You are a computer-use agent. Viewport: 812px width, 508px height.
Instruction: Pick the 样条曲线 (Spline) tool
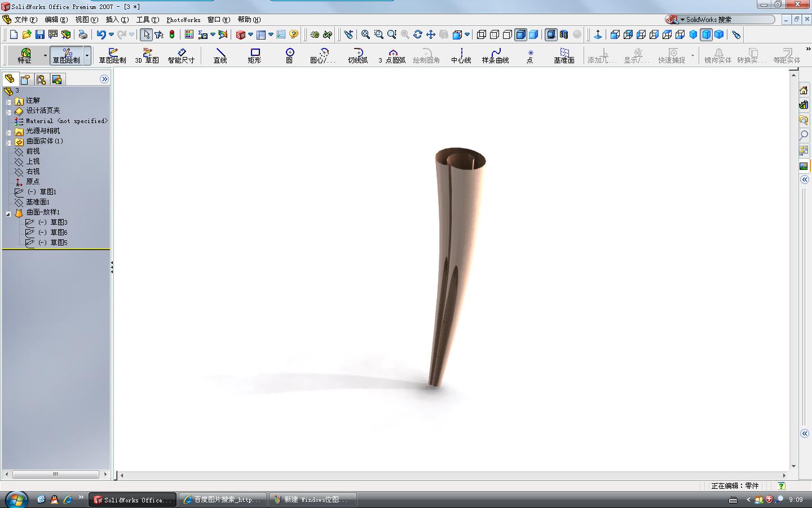click(495, 55)
